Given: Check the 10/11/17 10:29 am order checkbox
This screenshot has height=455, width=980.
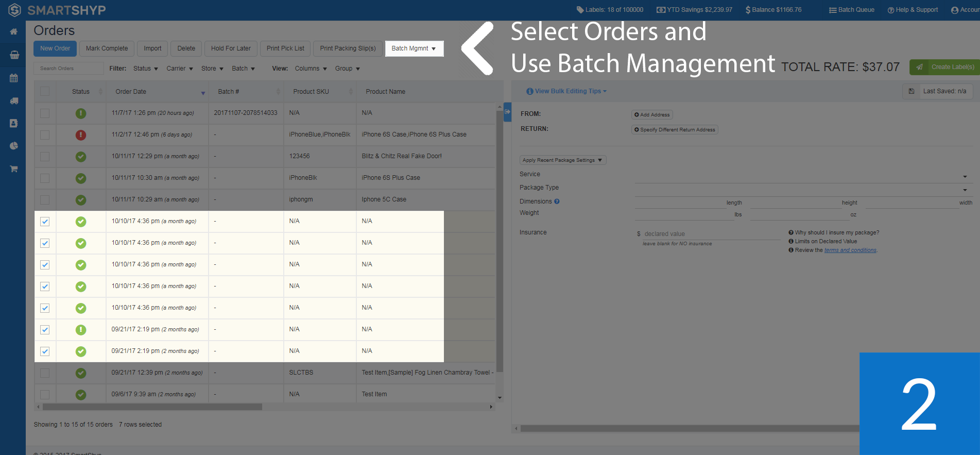Looking at the screenshot, I should 45,200.
